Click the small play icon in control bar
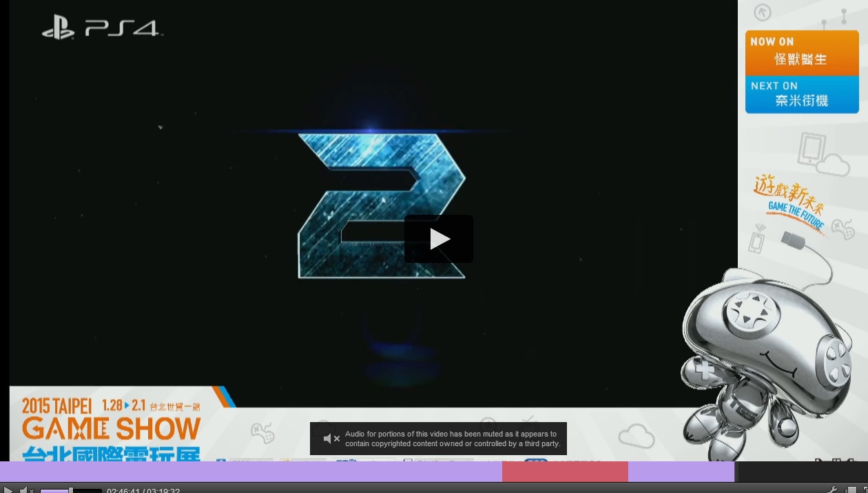Image resolution: width=868 pixels, height=493 pixels. pyautogui.click(x=8, y=490)
